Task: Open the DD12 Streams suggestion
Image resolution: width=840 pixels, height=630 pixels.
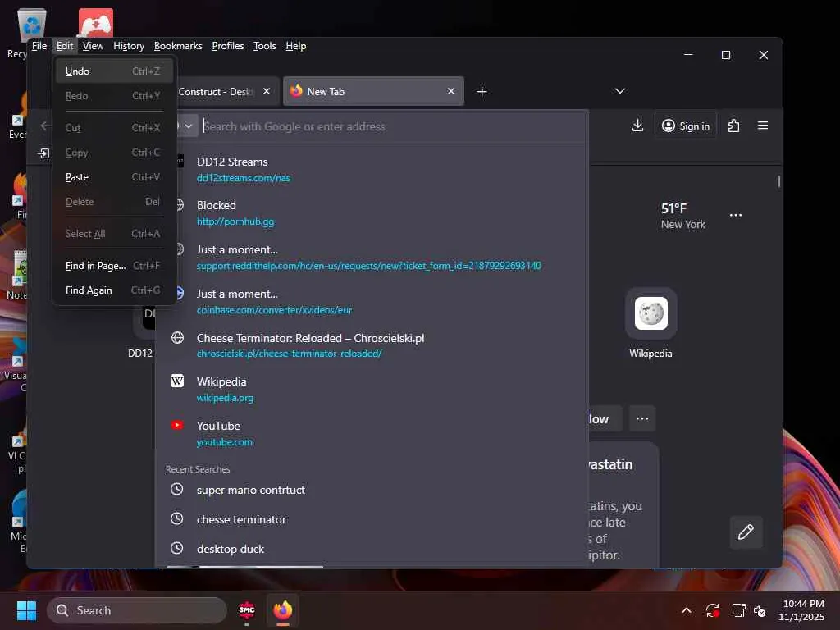Action: 372,169
